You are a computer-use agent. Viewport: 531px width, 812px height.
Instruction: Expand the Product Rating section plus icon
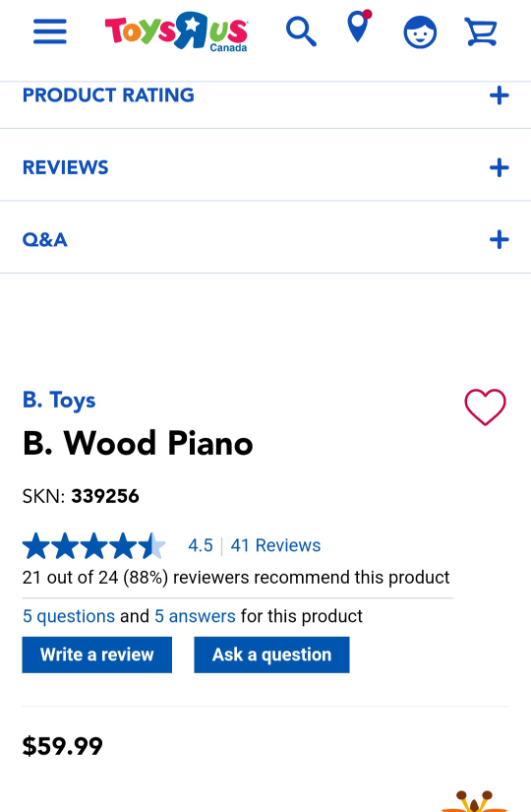(499, 95)
